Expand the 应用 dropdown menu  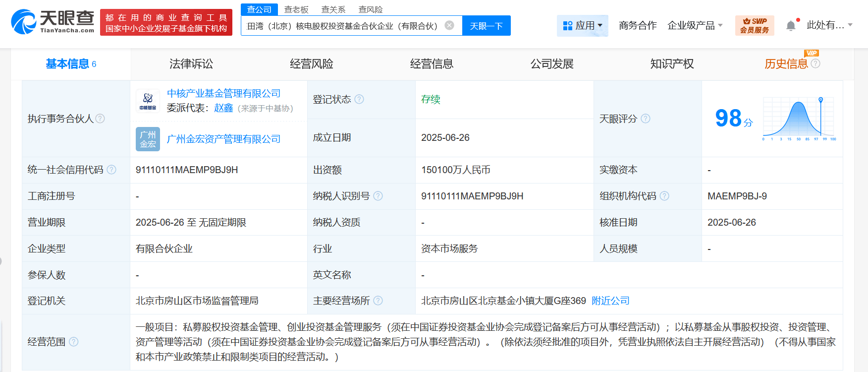click(583, 25)
